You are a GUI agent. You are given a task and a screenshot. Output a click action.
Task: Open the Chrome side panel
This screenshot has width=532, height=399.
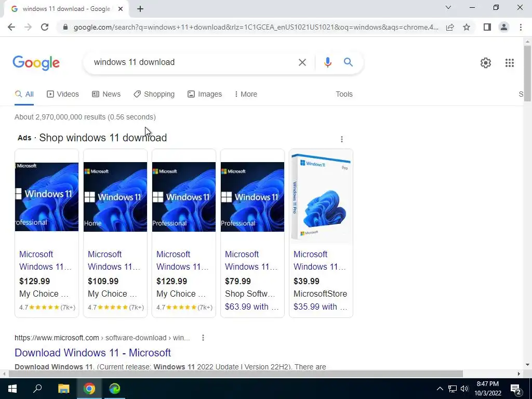(x=487, y=27)
